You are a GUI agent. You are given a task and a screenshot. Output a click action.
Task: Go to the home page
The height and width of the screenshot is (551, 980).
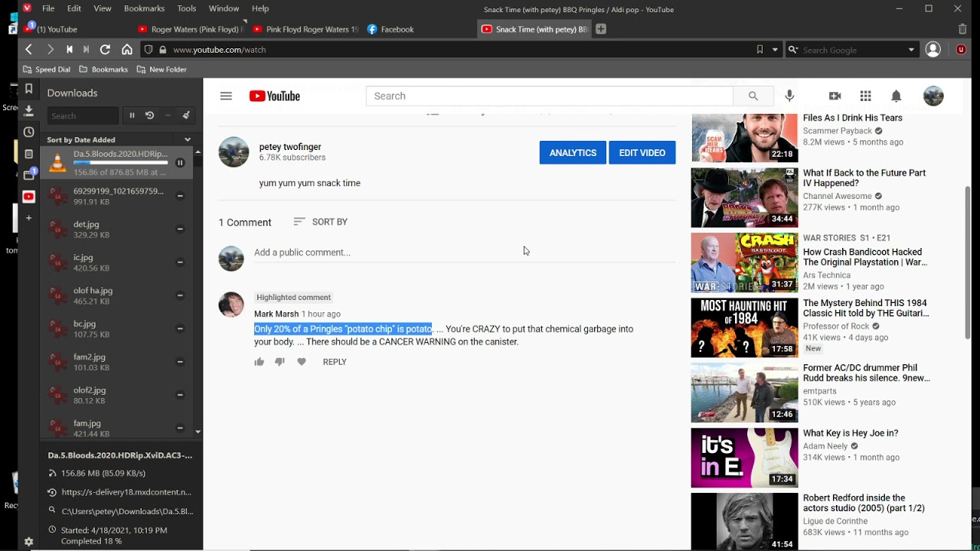click(127, 50)
